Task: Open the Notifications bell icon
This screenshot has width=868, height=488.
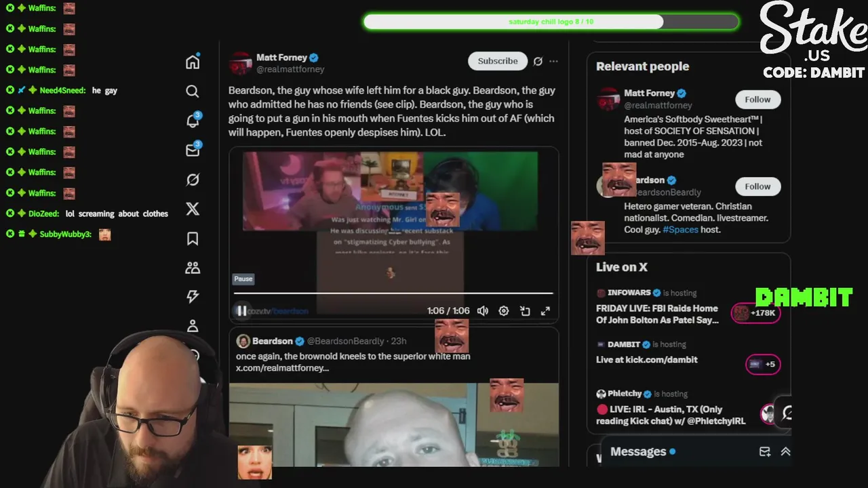Action: click(x=193, y=121)
